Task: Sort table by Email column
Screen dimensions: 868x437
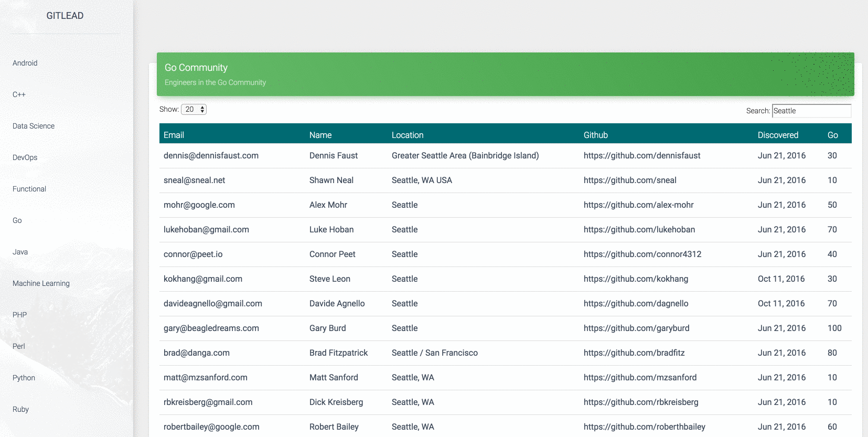Action: coord(174,135)
